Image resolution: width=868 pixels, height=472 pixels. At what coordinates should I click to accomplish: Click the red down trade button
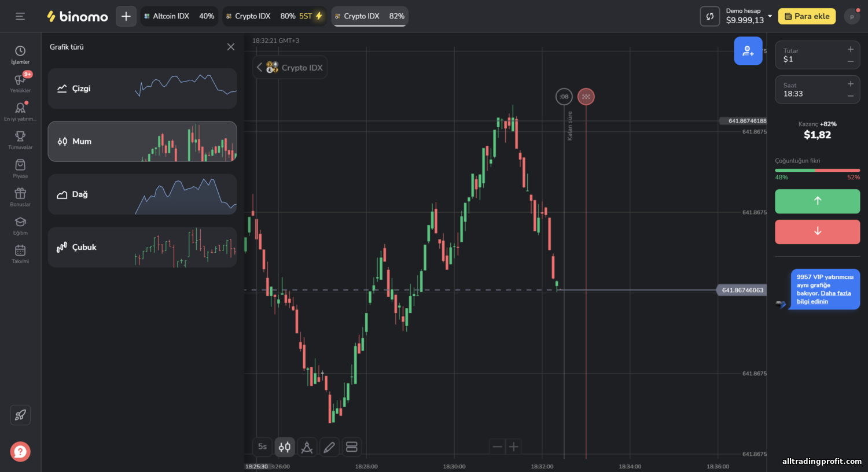(x=817, y=231)
